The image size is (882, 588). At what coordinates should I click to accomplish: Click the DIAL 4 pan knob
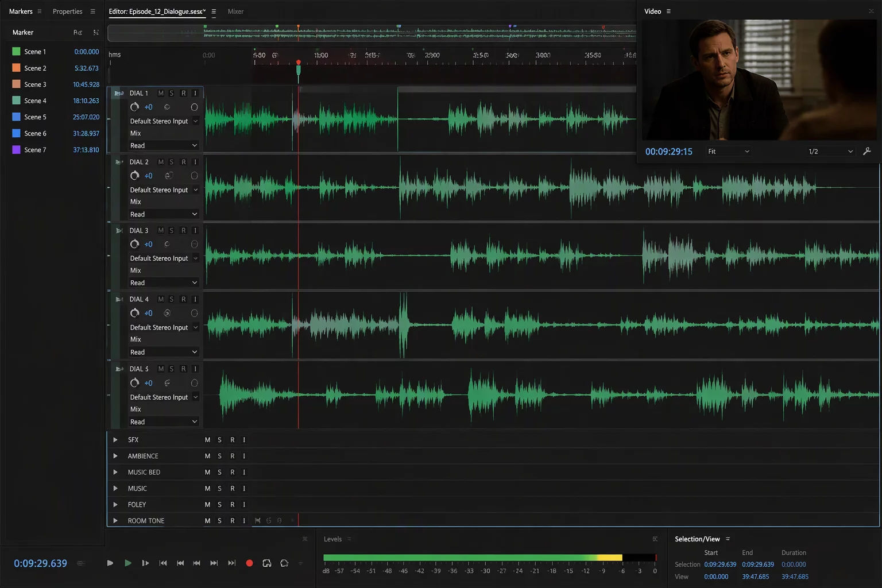(x=167, y=313)
